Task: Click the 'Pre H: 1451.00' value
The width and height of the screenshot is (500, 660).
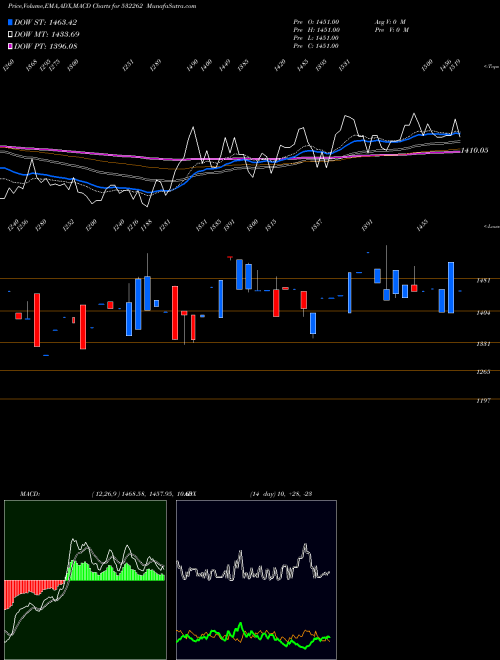Action: coord(316,30)
